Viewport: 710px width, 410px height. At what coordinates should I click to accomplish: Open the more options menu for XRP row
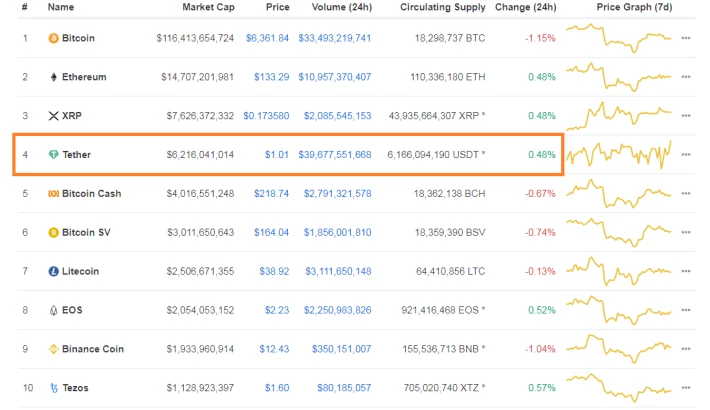[x=686, y=116]
